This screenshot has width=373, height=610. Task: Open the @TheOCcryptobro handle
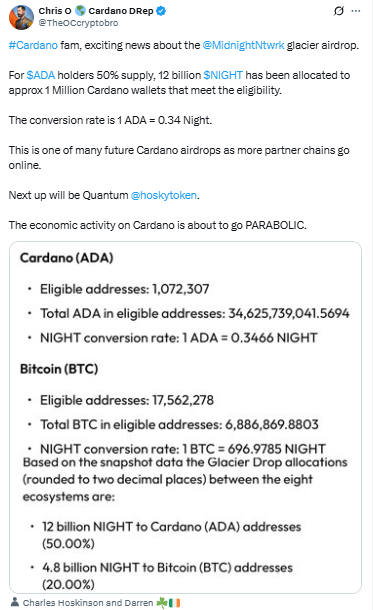[78, 23]
